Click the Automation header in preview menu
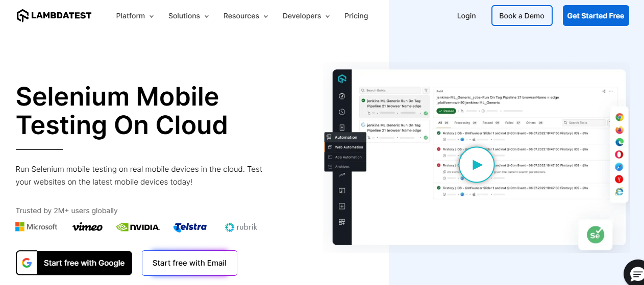This screenshot has width=644, height=285. coord(345,137)
